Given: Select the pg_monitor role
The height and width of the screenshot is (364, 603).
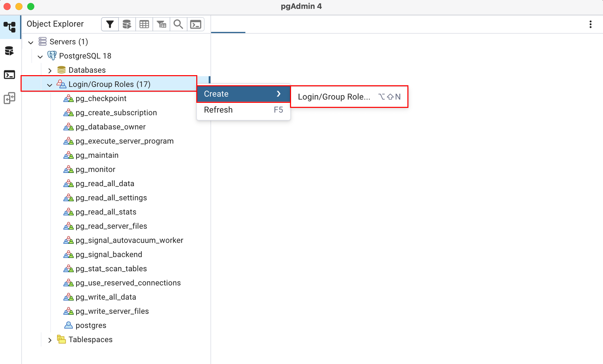Looking at the screenshot, I should [x=95, y=169].
